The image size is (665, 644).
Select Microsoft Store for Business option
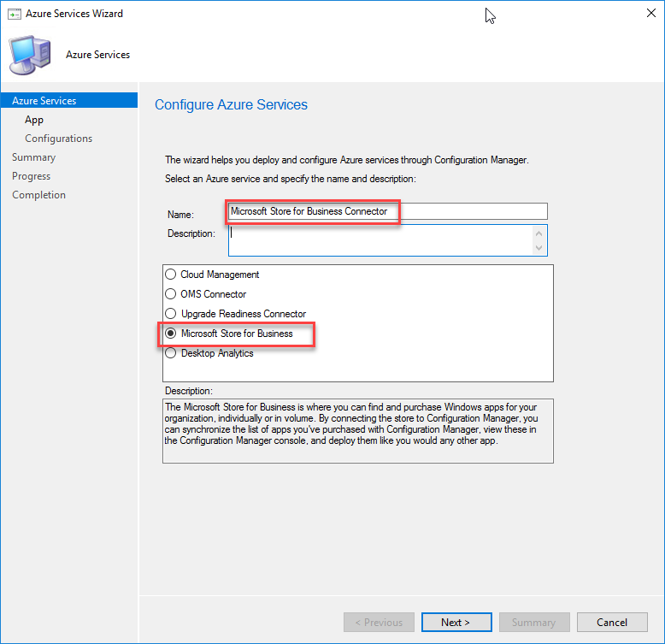coord(170,334)
